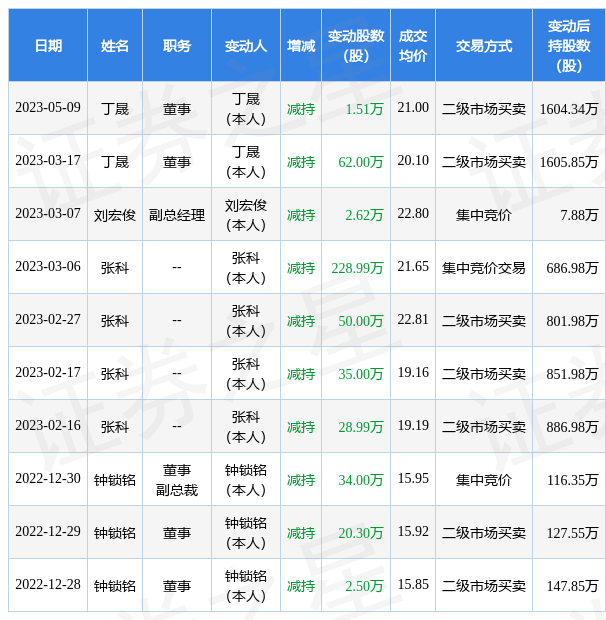The image size is (606, 620).
Task: Click 董事 副总裁 position cell
Action: pos(177,480)
